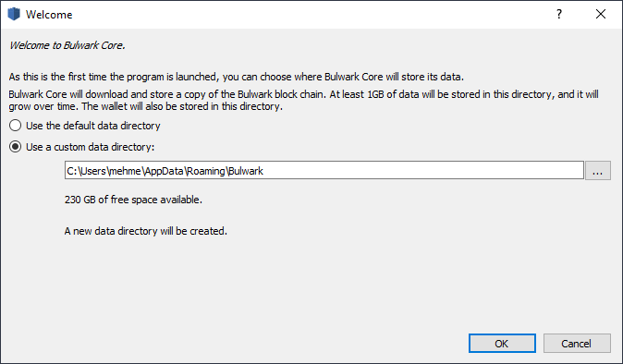Click the 'Welcome' window title text
Image resolution: width=623 pixels, height=364 pixels.
[x=49, y=15]
